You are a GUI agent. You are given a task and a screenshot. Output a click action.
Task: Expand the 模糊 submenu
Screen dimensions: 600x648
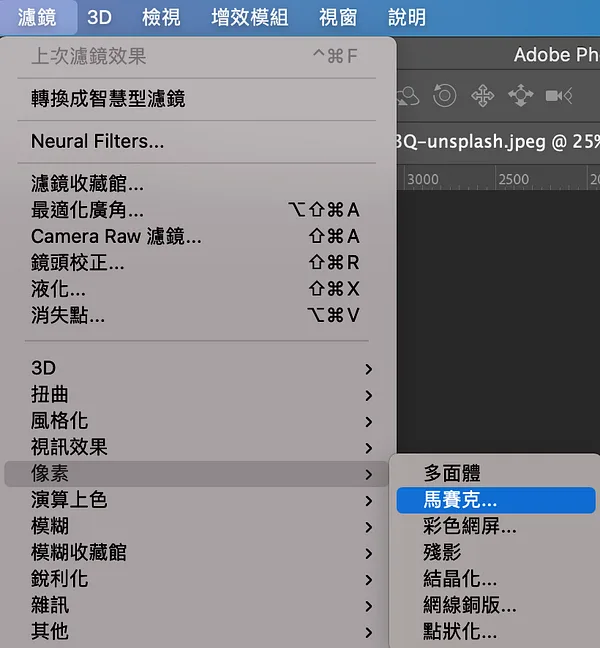pyautogui.click(x=196, y=526)
